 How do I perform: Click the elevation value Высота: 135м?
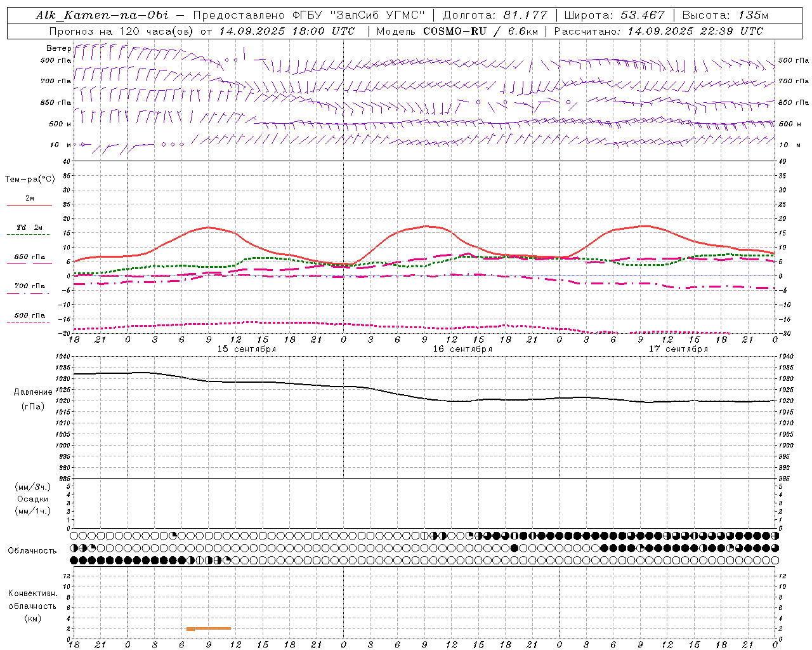pos(725,15)
